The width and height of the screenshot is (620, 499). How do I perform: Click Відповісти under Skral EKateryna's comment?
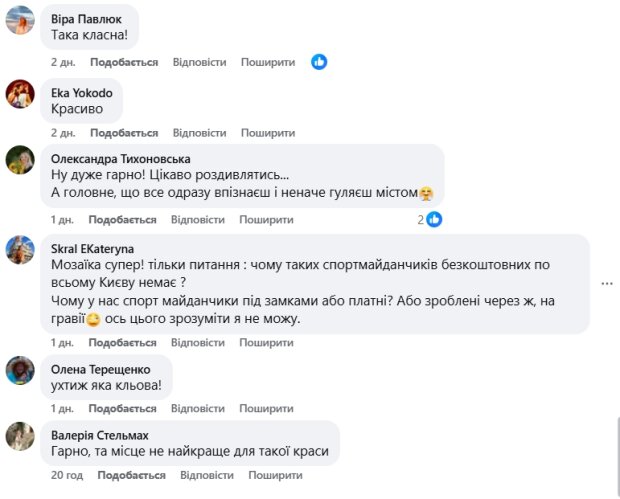pos(198,343)
